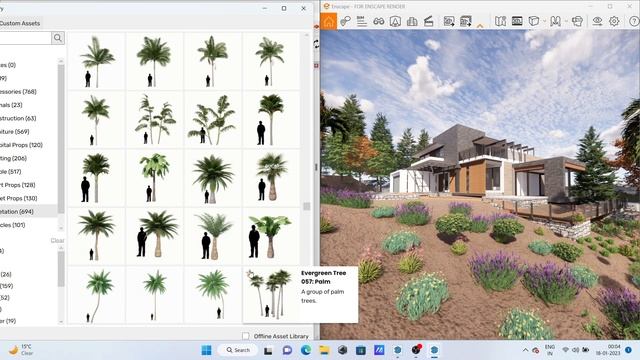Open the weather widget showing 15°C
The width and height of the screenshot is (640, 360).
click(x=20, y=350)
